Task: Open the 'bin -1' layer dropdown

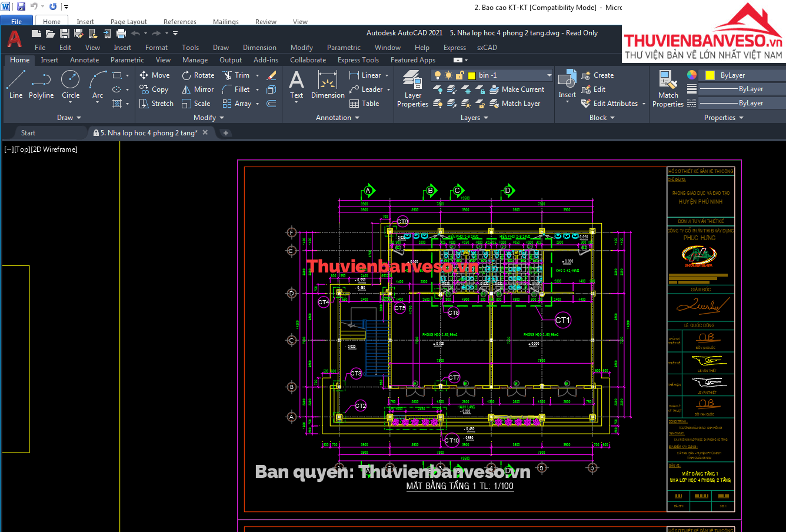Action: [549, 75]
